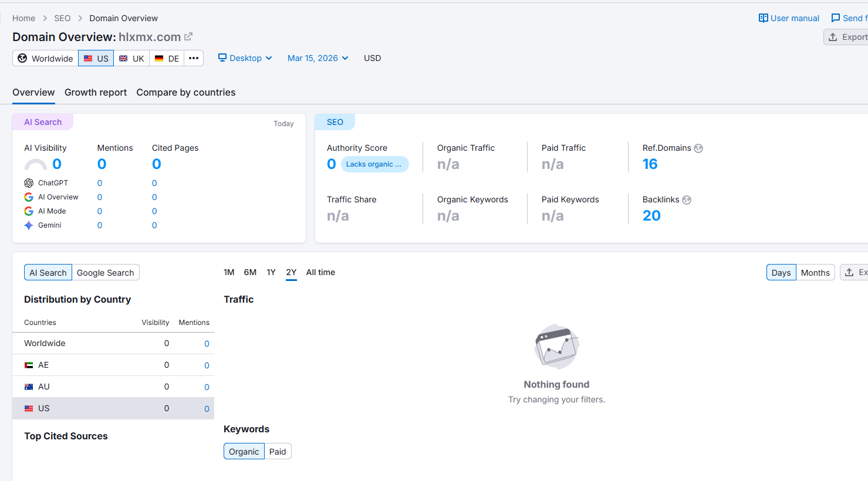Click Mentions total value 0
The image size is (868, 481).
(x=102, y=164)
